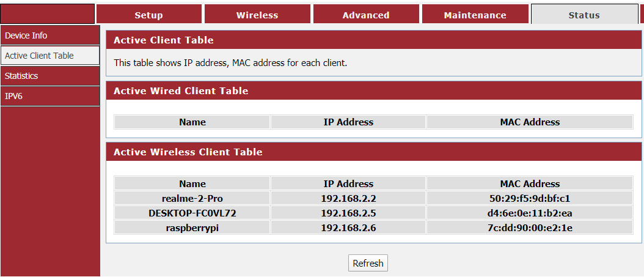Click the Active Wireless Client Table heading
Viewport: 644px width, 277px height.
click(188, 152)
